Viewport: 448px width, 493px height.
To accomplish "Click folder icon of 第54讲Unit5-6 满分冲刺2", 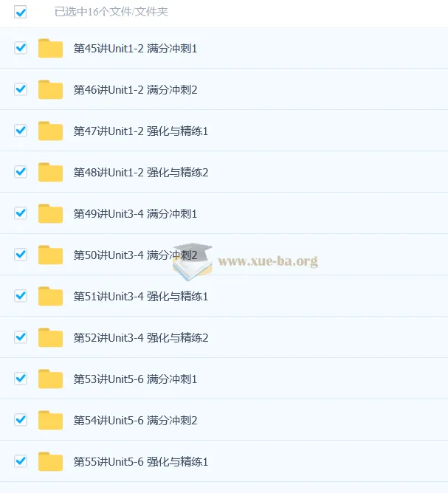I will pyautogui.click(x=50, y=420).
